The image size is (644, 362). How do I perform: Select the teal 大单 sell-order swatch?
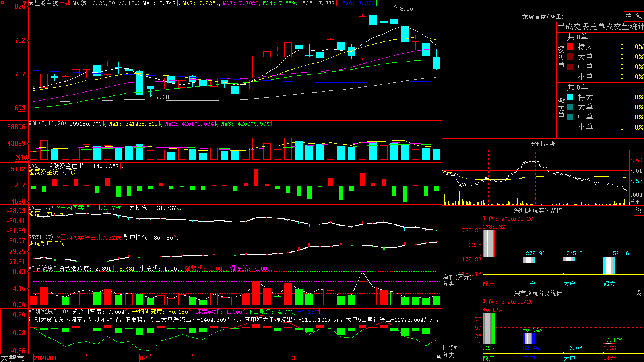tap(570, 107)
